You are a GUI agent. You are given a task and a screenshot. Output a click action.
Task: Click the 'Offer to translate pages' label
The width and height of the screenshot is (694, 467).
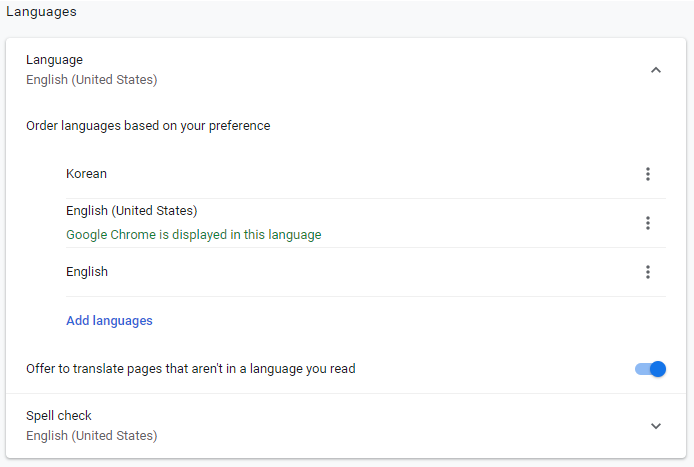pyautogui.click(x=191, y=369)
